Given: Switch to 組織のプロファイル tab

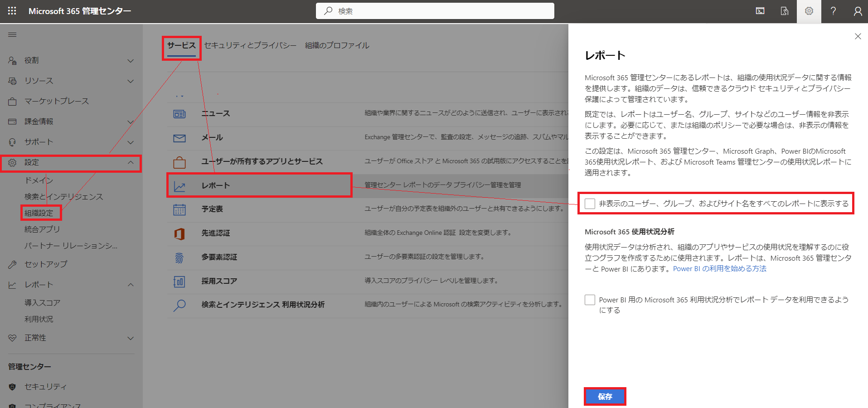Looking at the screenshot, I should click(337, 45).
